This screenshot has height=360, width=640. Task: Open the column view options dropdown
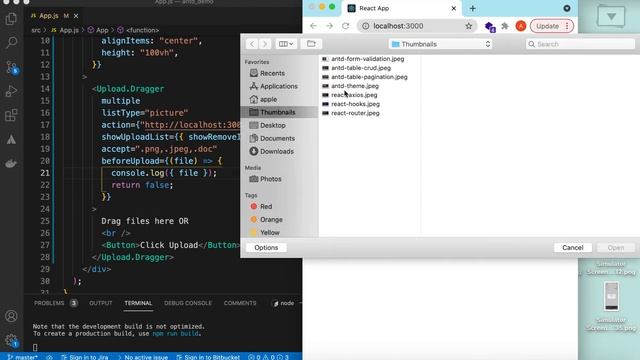(286, 44)
